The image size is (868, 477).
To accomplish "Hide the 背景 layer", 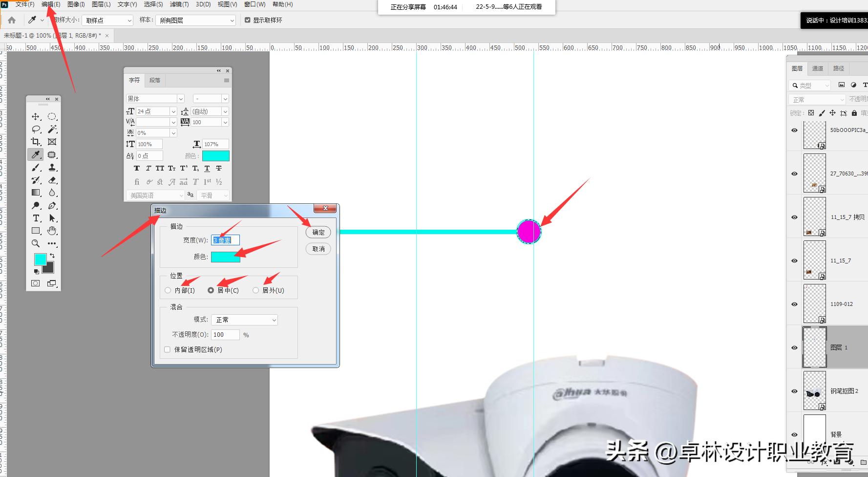I will click(x=794, y=434).
